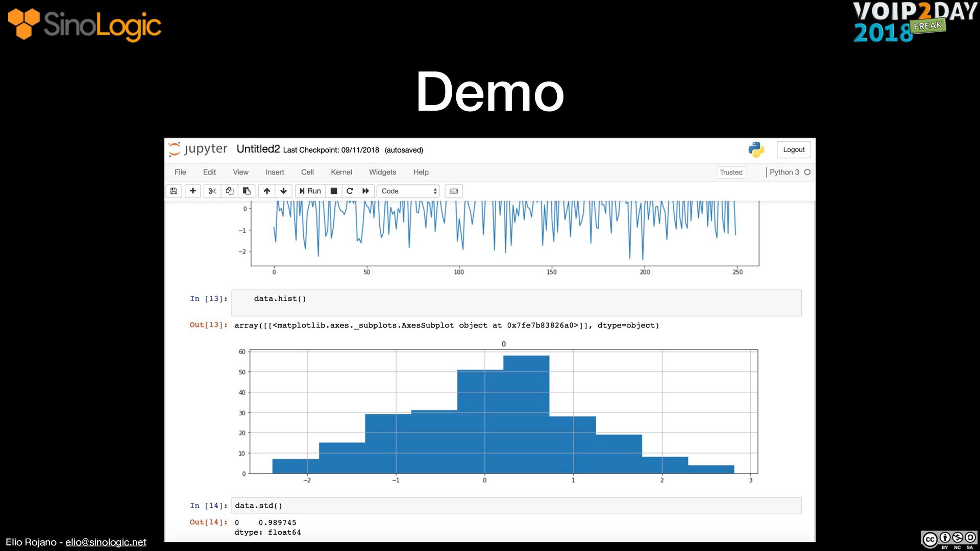This screenshot has width=980, height=551.
Task: Click the Logout button
Action: pyautogui.click(x=793, y=149)
